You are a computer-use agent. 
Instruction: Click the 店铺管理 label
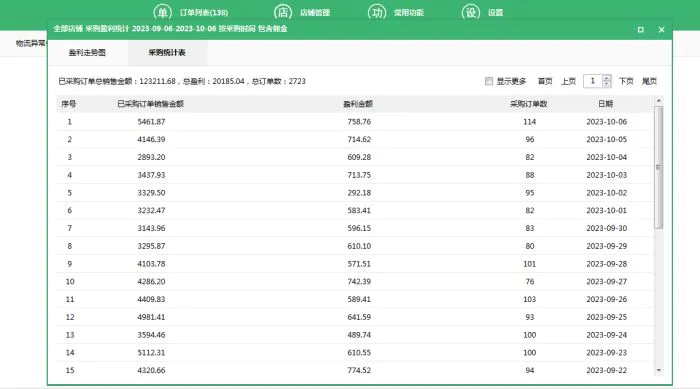coord(315,13)
